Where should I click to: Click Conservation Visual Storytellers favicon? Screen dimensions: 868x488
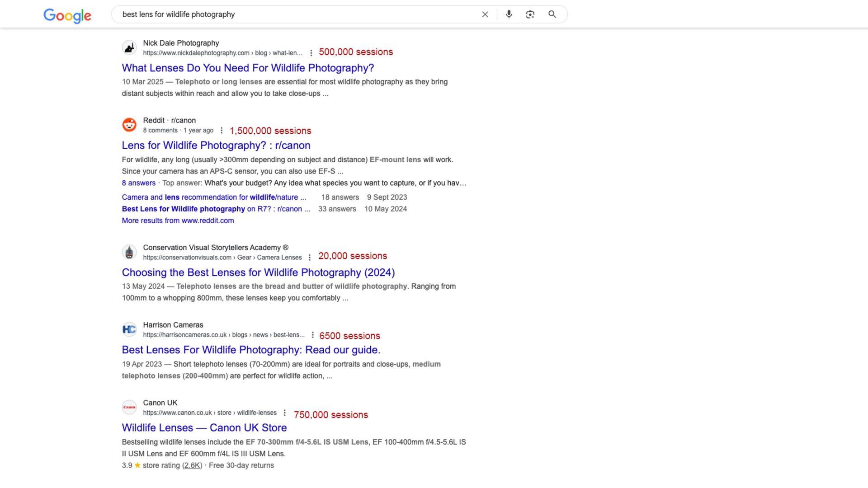[x=129, y=252]
